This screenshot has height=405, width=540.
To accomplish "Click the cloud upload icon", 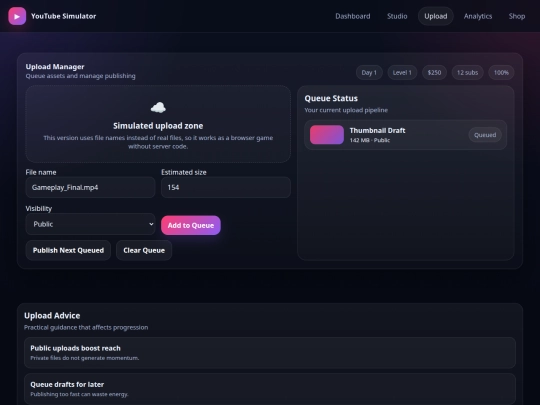I will 158,108.
